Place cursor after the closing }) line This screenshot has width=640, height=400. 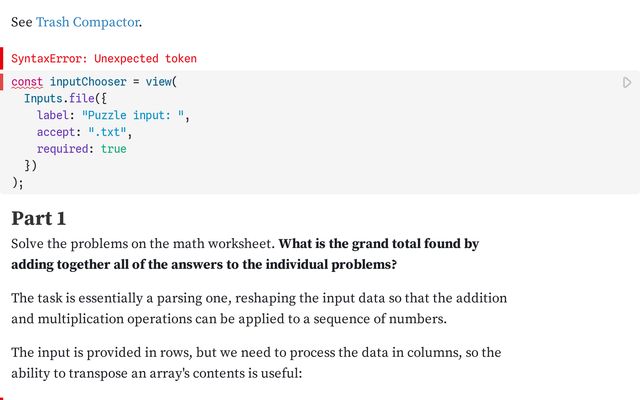pyautogui.click(x=38, y=165)
